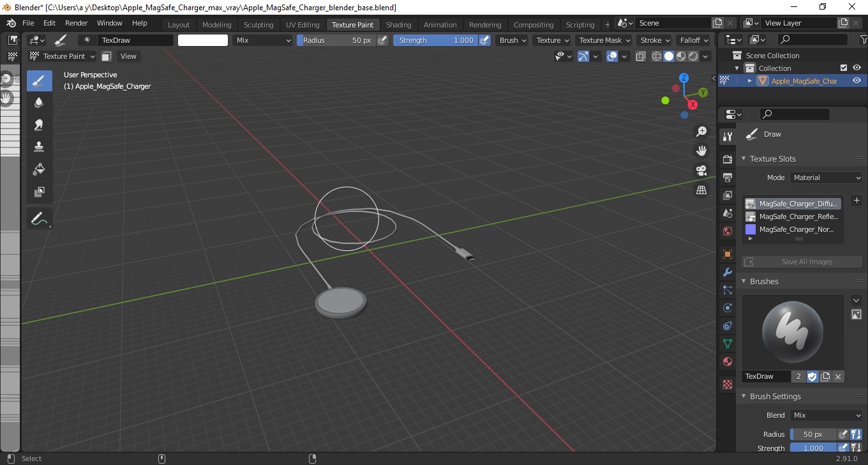Viewport: 868px width, 465px height.
Task: Switch to the Sculpting workspace tab
Action: [x=258, y=25]
